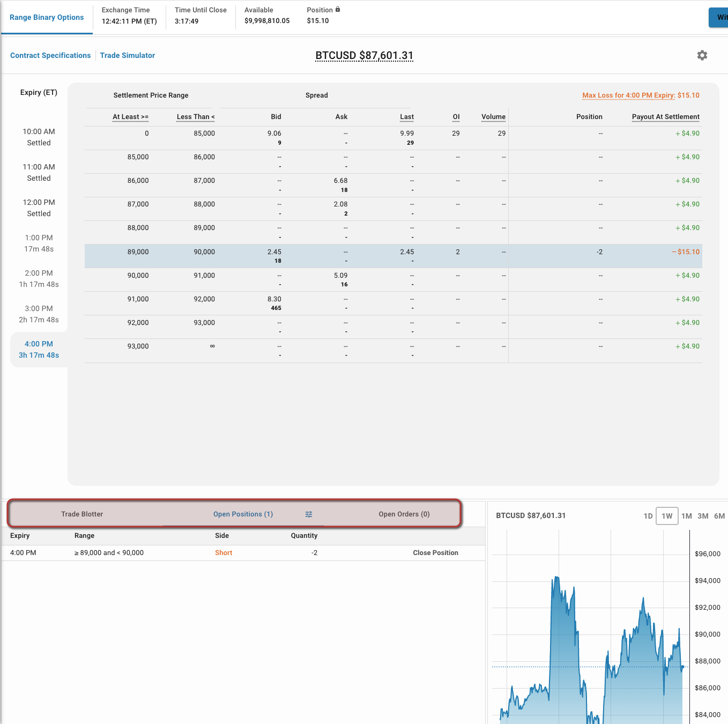This screenshot has height=724, width=728.
Task: Click the At Least >= column header
Action: (x=130, y=117)
